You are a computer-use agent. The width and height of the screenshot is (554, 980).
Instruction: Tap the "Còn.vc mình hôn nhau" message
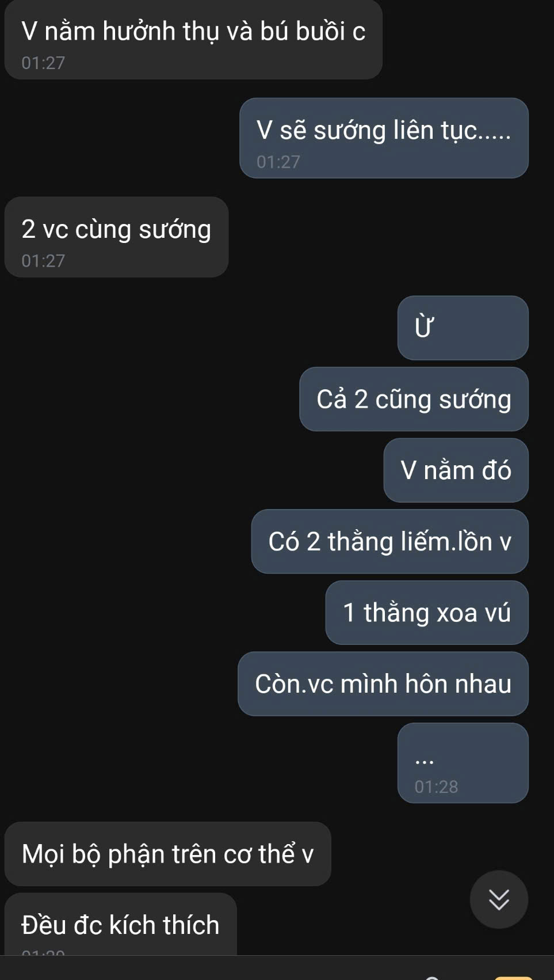383,683
